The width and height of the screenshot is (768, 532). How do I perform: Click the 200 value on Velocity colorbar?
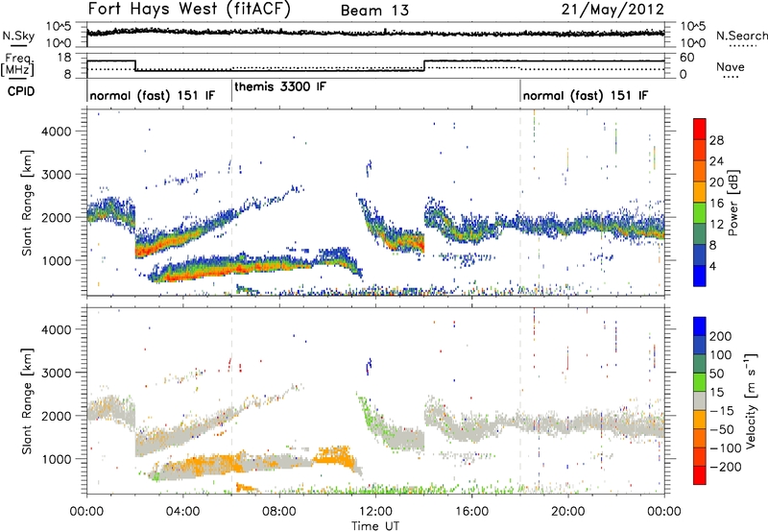coord(721,336)
